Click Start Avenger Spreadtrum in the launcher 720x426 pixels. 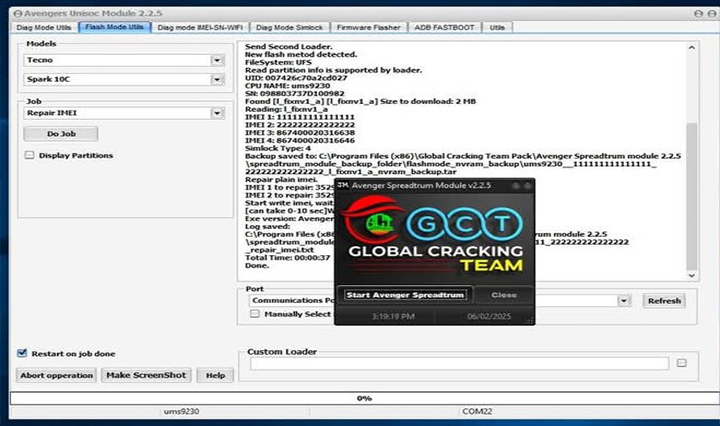pyautogui.click(x=405, y=295)
